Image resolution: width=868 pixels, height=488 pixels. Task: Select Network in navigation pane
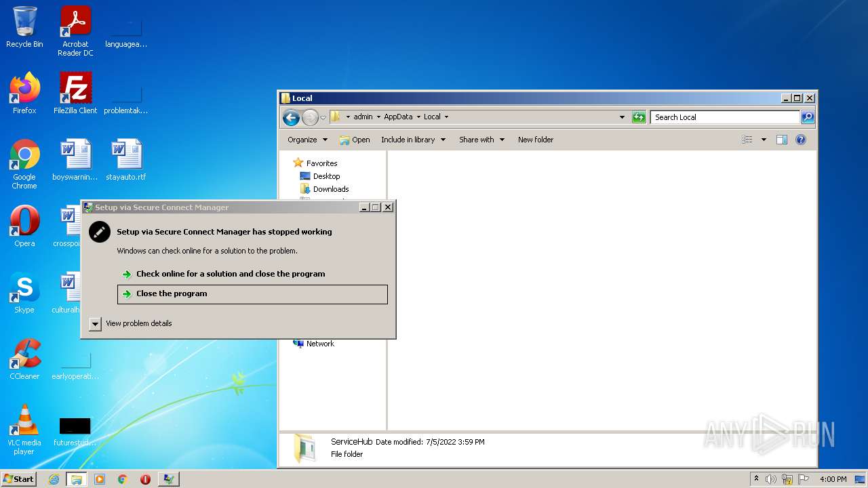click(x=320, y=344)
